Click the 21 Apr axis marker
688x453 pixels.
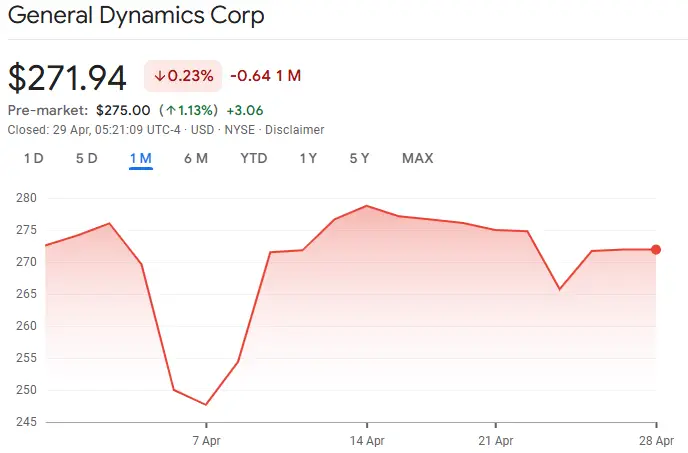[x=496, y=440]
